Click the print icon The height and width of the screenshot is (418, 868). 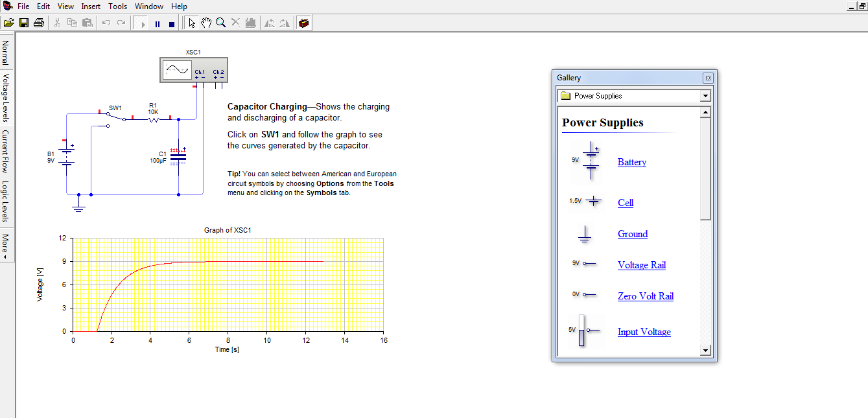(38, 22)
